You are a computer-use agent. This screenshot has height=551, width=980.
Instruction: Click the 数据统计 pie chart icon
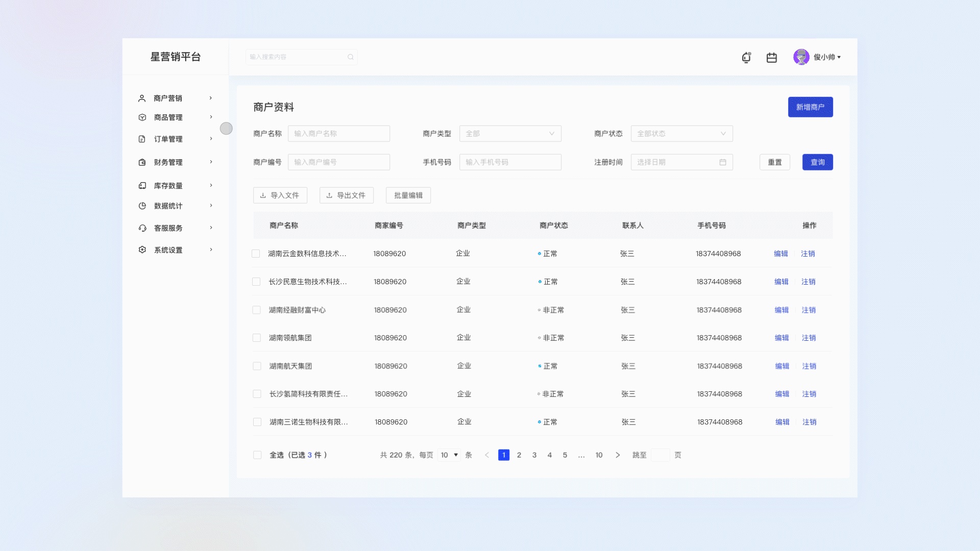point(142,206)
